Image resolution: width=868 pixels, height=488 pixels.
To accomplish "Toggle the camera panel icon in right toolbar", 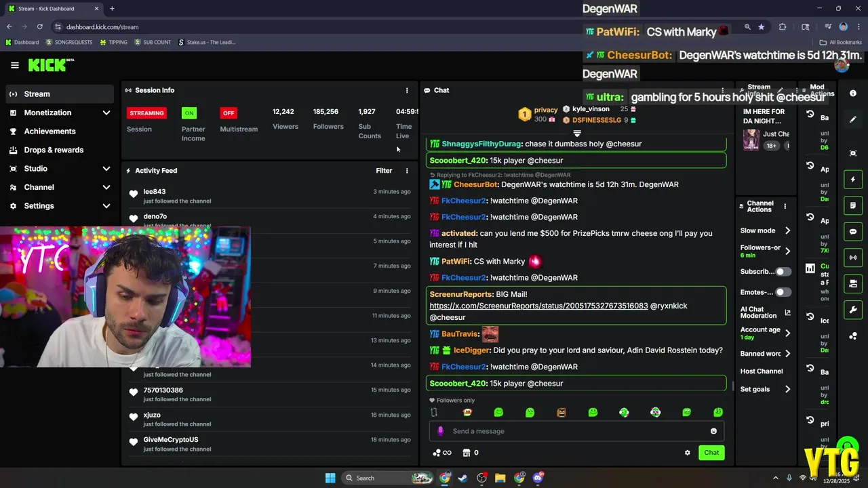I will [x=853, y=283].
